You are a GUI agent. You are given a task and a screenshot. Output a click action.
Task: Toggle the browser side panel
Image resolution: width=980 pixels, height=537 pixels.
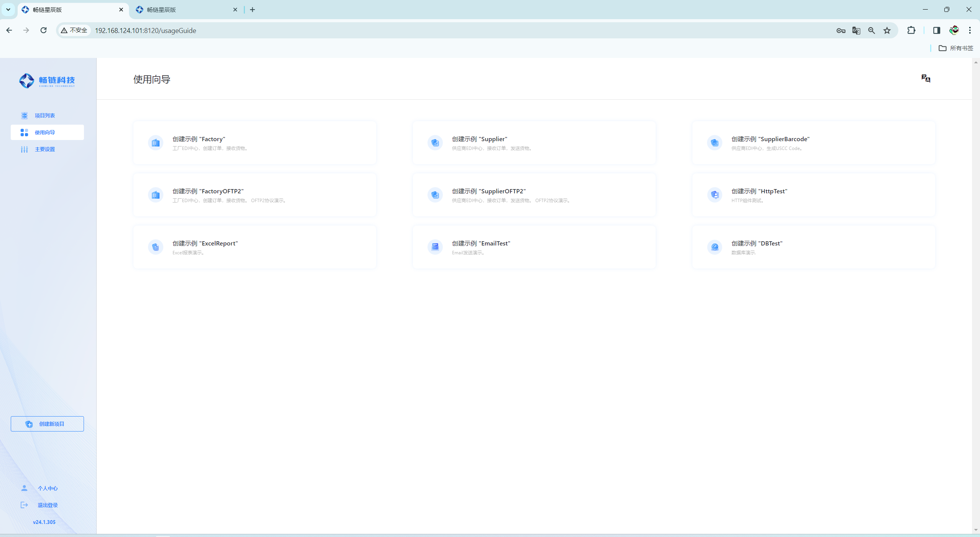(x=936, y=30)
